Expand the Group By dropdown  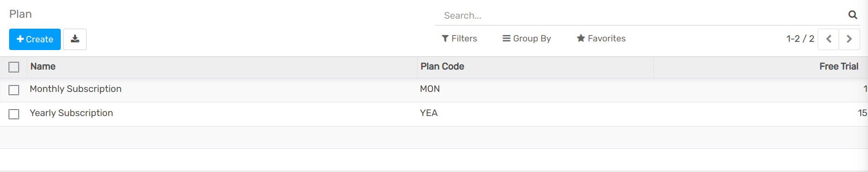(526, 39)
